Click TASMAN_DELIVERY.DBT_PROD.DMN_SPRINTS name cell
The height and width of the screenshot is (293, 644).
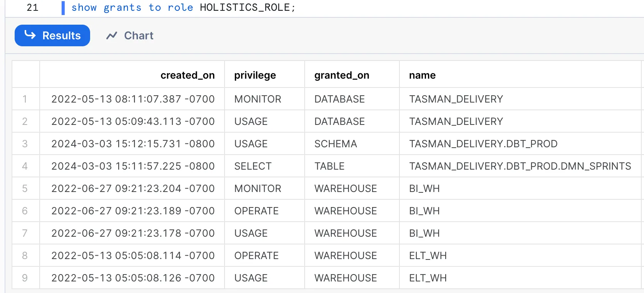point(520,166)
